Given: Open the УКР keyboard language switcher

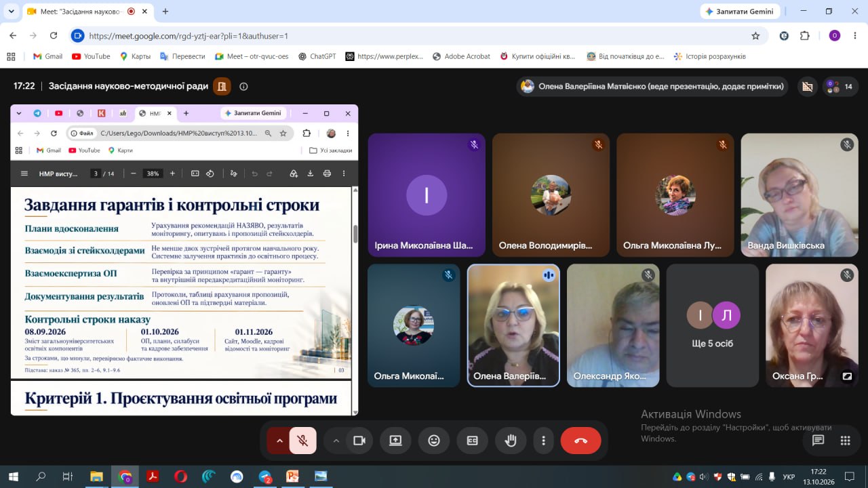Looking at the screenshot, I should pyautogui.click(x=789, y=476).
